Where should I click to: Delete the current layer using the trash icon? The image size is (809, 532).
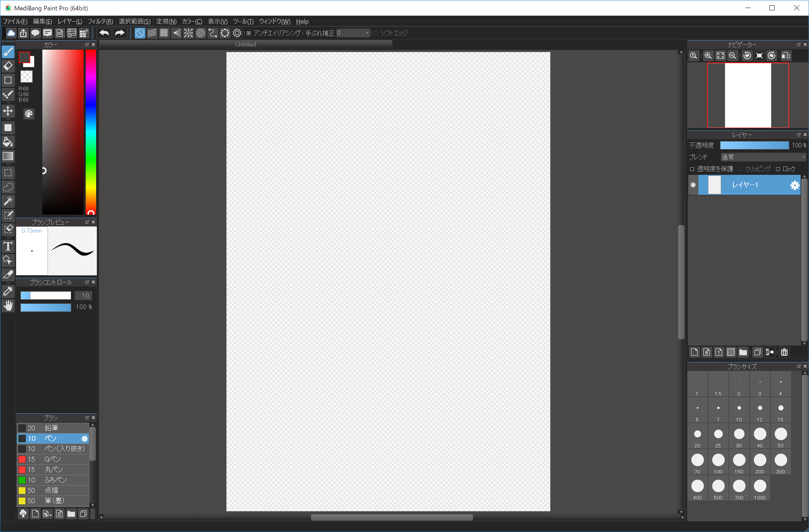784,352
